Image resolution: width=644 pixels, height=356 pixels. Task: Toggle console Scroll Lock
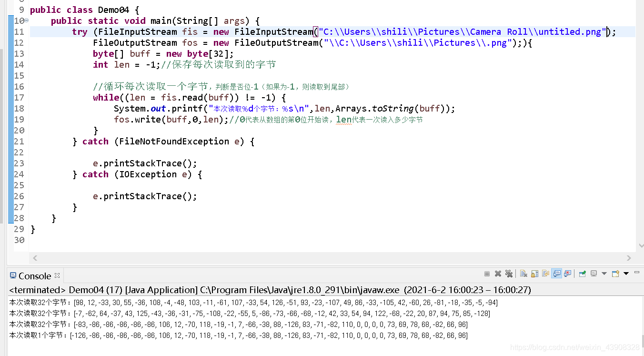coord(534,274)
